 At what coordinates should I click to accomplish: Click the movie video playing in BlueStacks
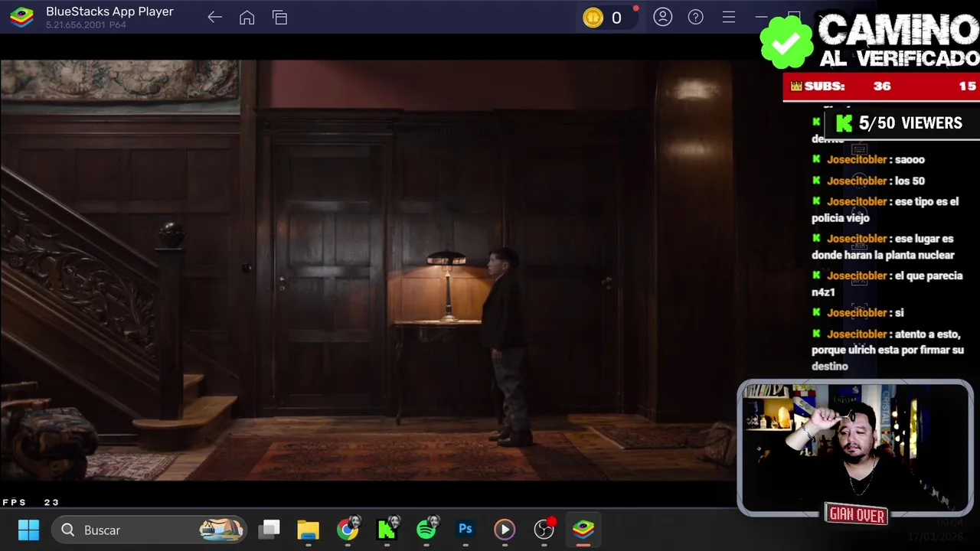367,270
